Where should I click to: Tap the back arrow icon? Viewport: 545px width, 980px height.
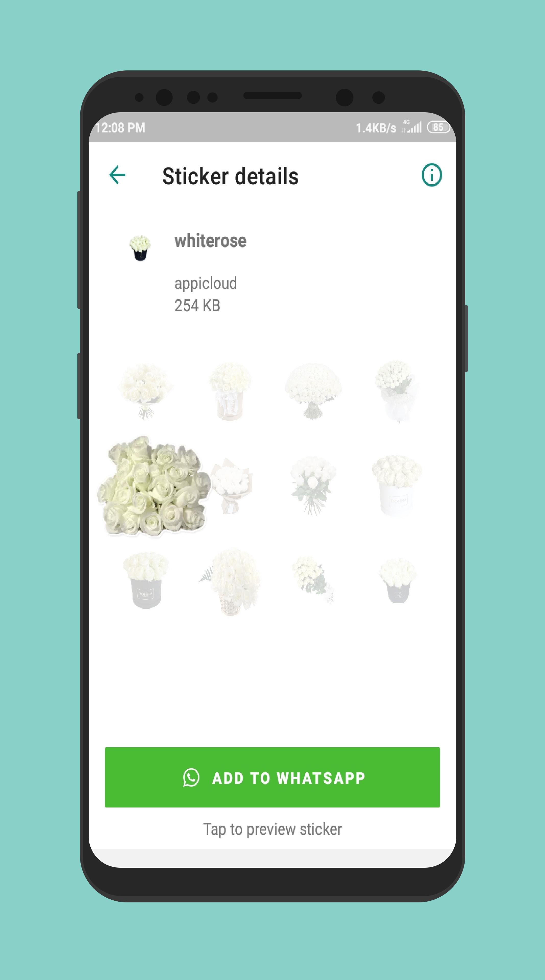coord(118,175)
